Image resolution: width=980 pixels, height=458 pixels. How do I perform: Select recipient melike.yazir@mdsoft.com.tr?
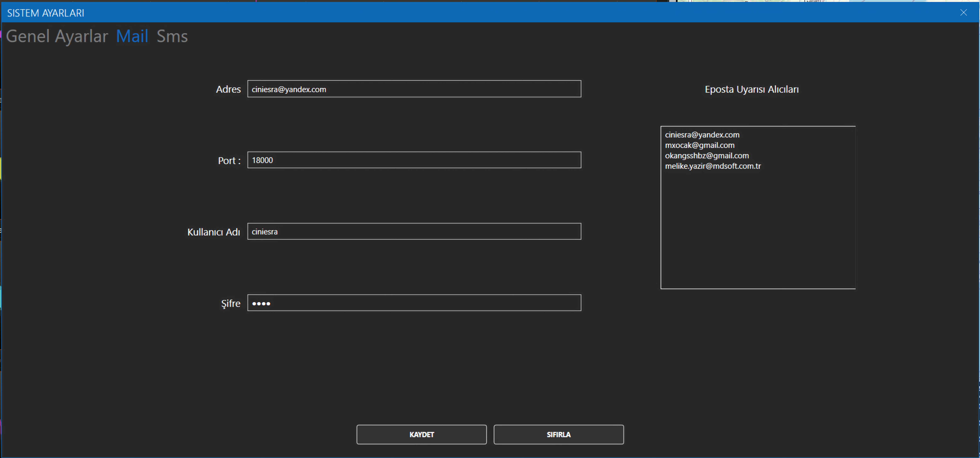(x=713, y=166)
